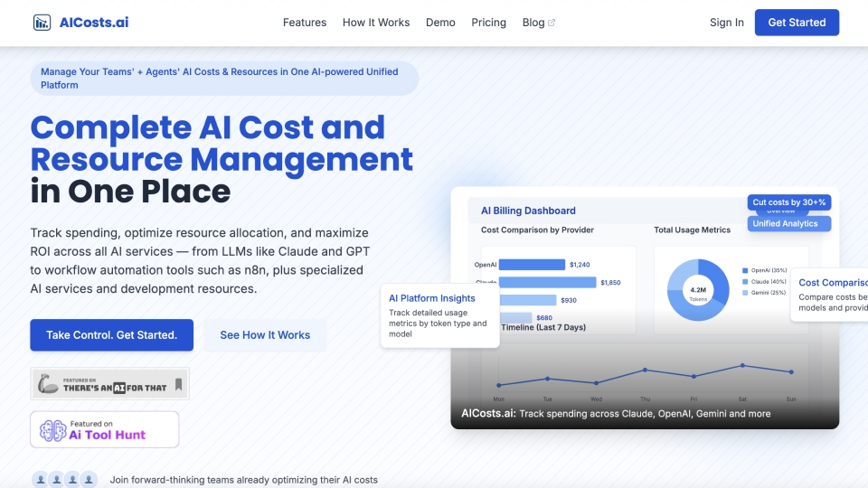868x488 pixels.
Task: Go to How It Works in navigation
Action: pyautogui.click(x=376, y=23)
